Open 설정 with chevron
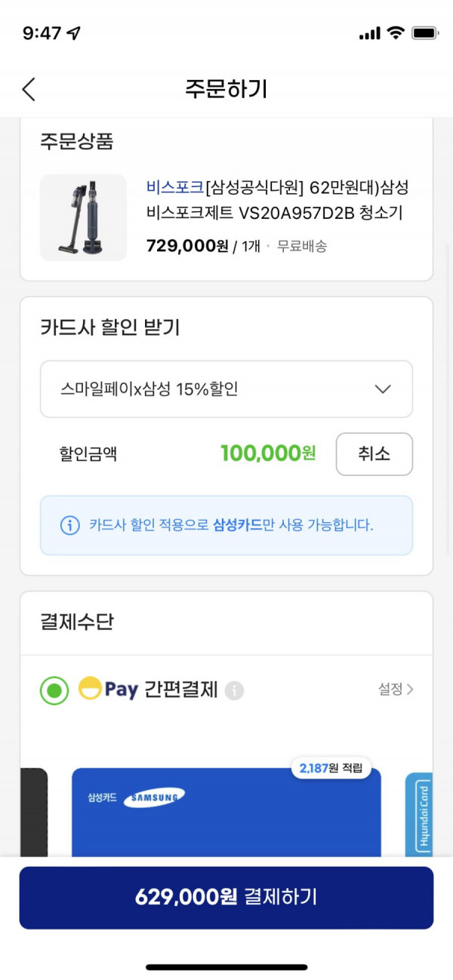Image resolution: width=453 pixels, height=980 pixels. (x=396, y=689)
